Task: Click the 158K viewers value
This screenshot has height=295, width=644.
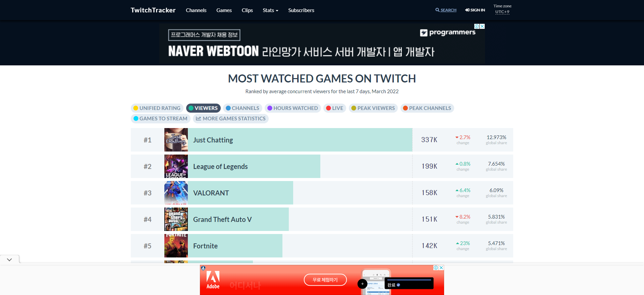Action: 429,193
